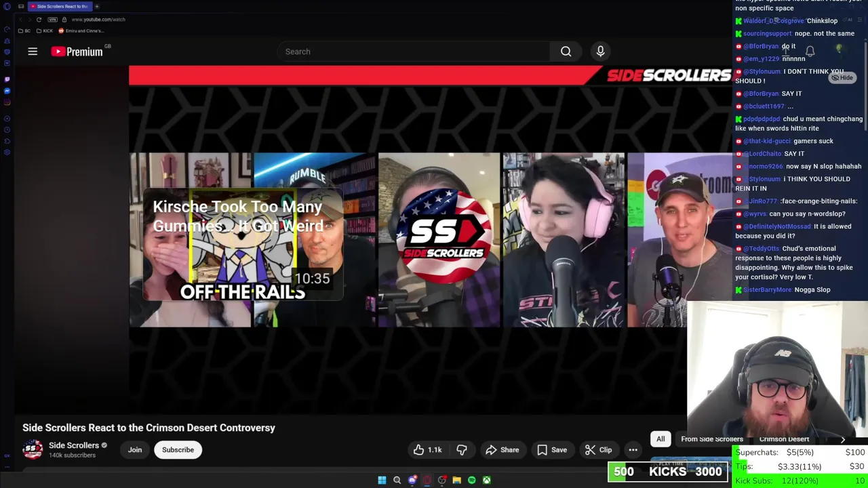
Task: Open the Opera GX main menu logo
Action: (7, 6)
